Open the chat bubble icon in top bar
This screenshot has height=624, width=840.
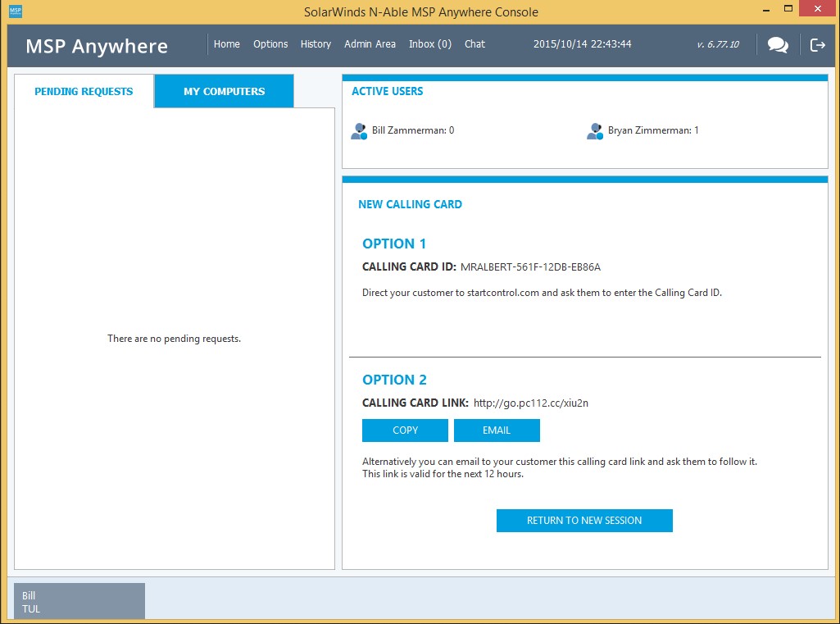777,45
